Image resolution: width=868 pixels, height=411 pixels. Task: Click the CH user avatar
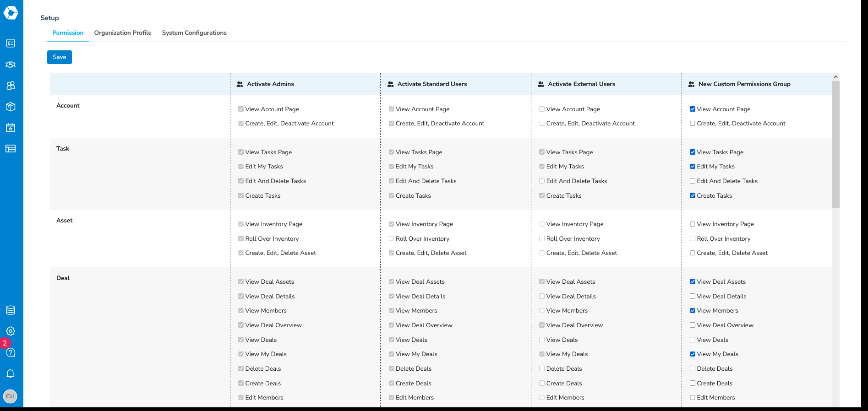[10, 396]
